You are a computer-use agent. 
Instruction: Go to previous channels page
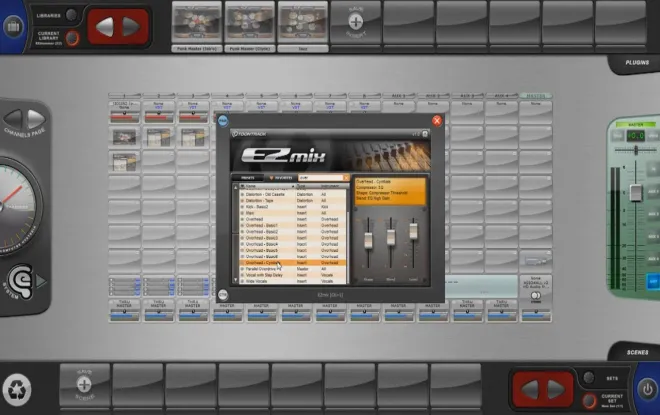tap(13, 119)
